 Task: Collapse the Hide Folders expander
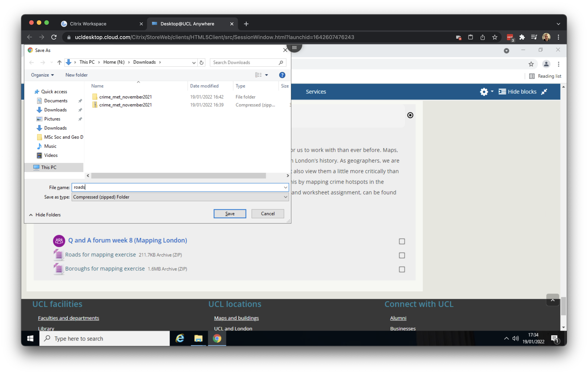tap(45, 215)
